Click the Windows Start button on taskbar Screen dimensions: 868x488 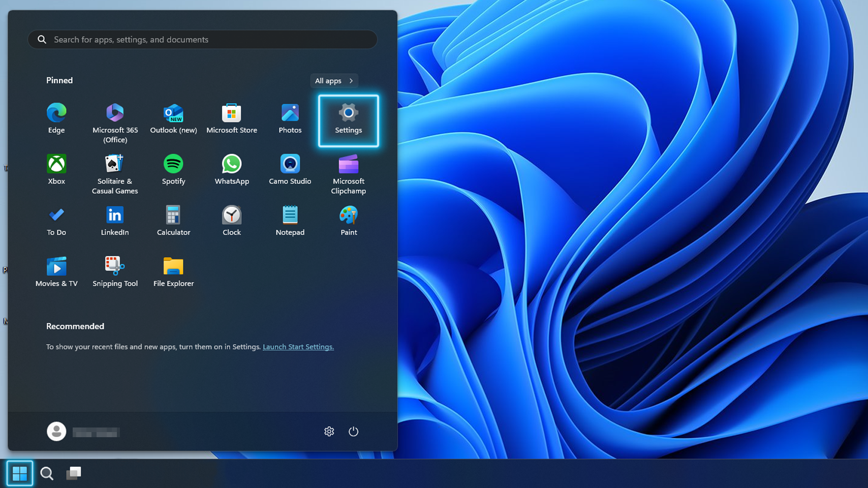(20, 473)
